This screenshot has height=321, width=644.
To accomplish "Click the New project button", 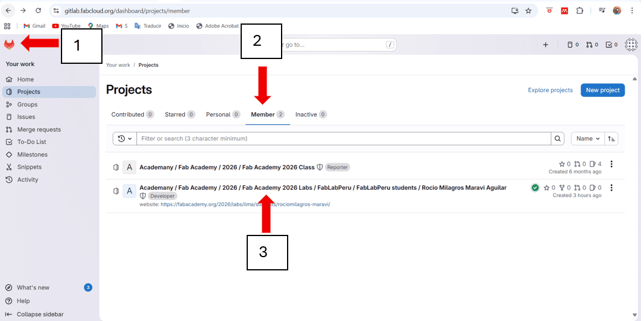I will click(x=602, y=90).
